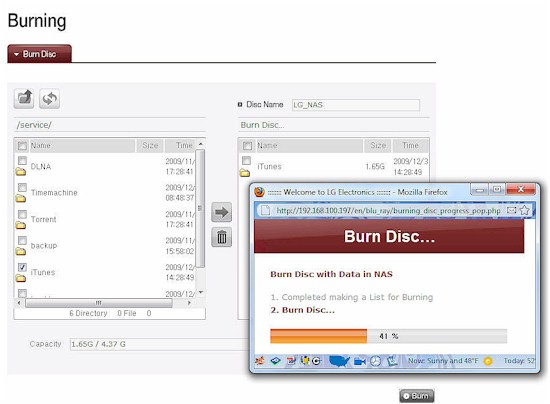550x404 pixels.
Task: Click the iTunes folder icon in service list
Action: [21, 278]
